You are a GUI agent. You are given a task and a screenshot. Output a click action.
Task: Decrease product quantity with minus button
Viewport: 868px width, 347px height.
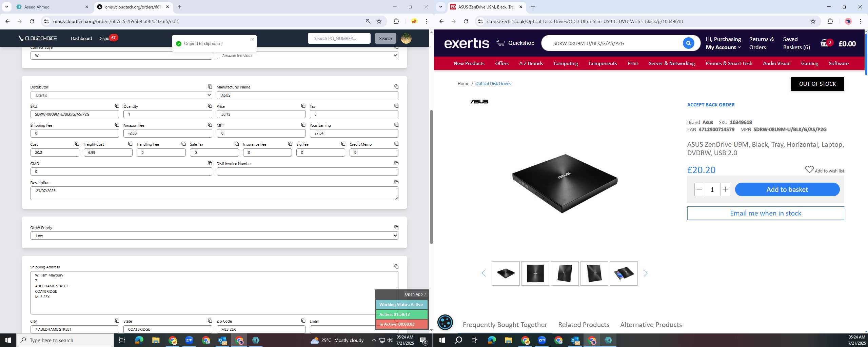[699, 189]
